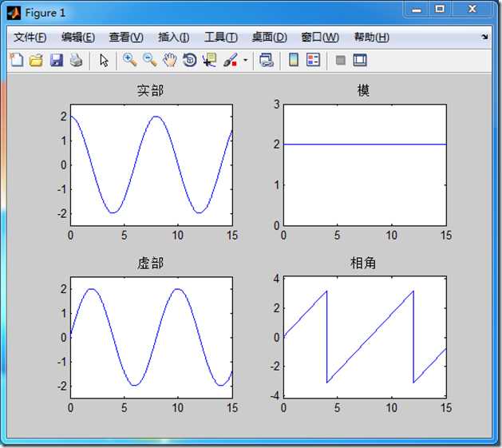Click Show Plot Tools and Dock icon
The height and width of the screenshot is (448, 502).
[360, 60]
